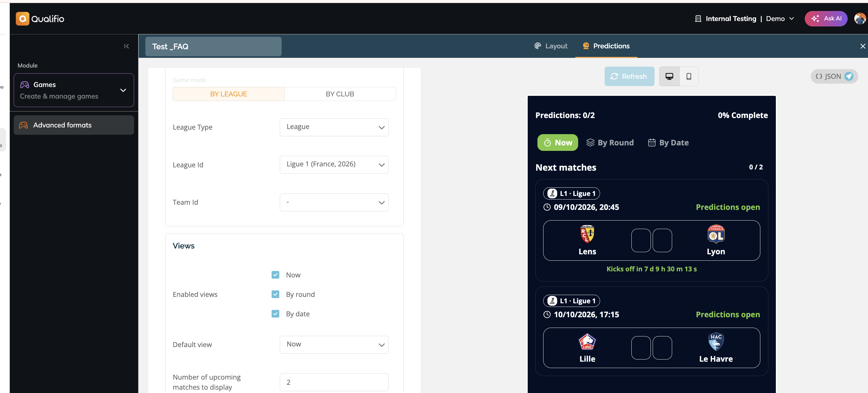The width and height of the screenshot is (868, 393).
Task: Click Lyon away score box
Action: (x=662, y=240)
